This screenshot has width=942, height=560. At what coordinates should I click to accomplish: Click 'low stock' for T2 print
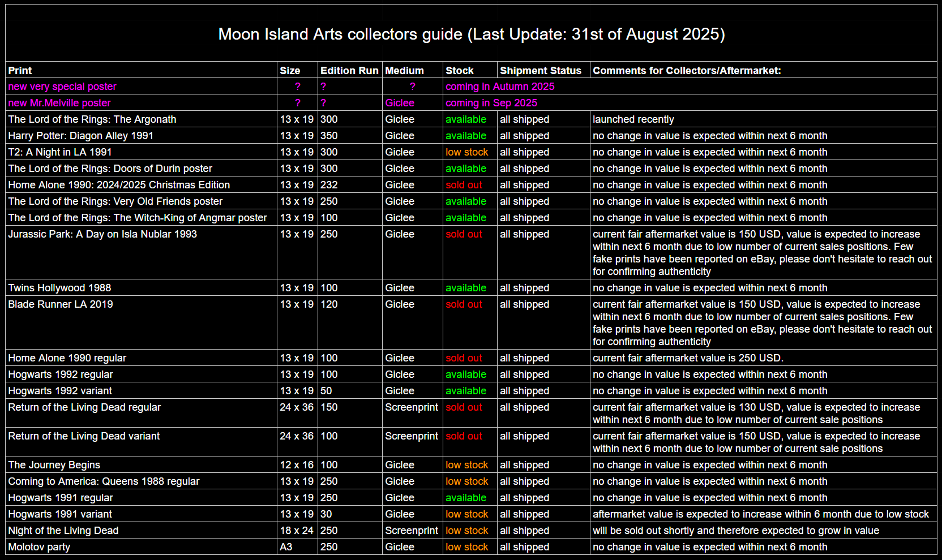click(x=466, y=152)
